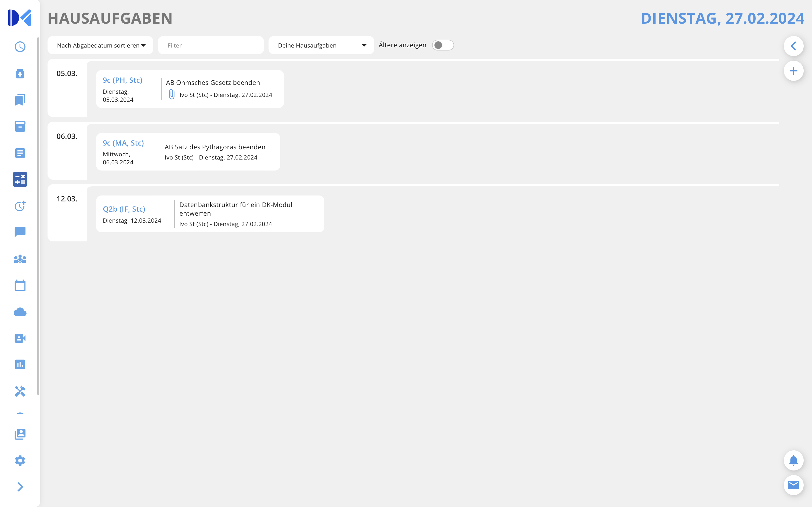
Task: Open the mail envelope button
Action: 793,485
